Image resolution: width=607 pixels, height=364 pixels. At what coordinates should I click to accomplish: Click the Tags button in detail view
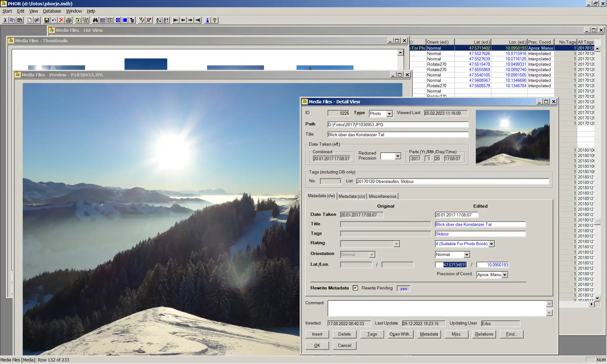372,334
